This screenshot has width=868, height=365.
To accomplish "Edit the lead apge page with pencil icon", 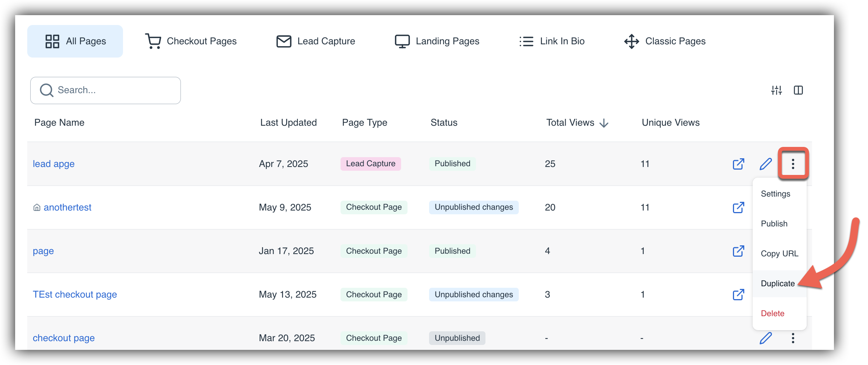I will coord(765,164).
